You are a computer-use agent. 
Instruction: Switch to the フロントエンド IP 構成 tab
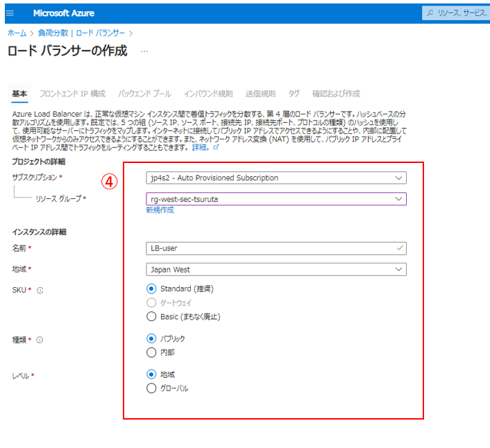[x=72, y=94]
